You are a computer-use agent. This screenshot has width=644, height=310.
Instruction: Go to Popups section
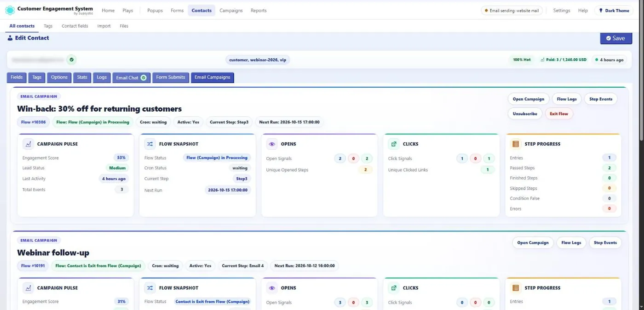click(155, 11)
